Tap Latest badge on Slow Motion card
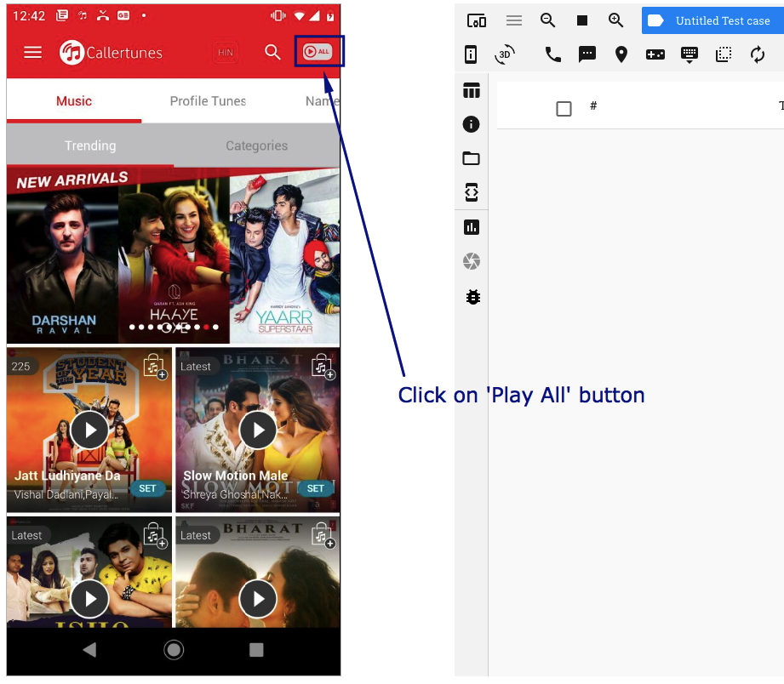The height and width of the screenshot is (684, 784). pos(196,366)
